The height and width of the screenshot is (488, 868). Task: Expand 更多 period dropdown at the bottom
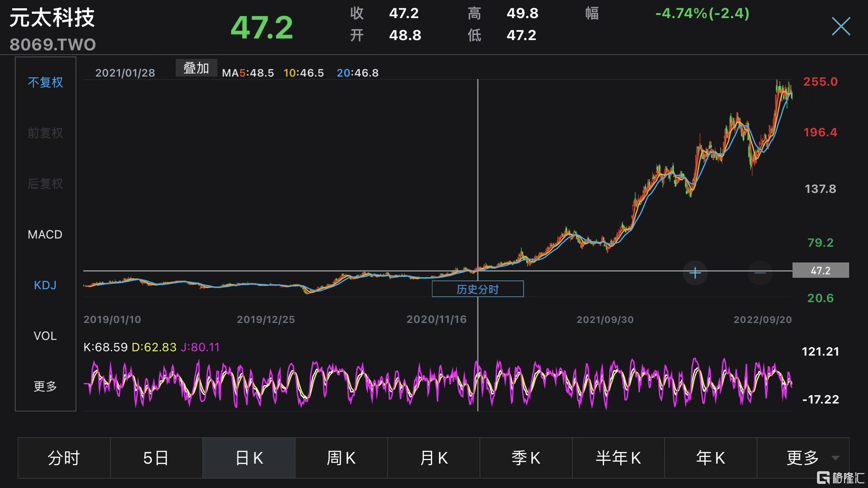pyautogui.click(x=803, y=458)
